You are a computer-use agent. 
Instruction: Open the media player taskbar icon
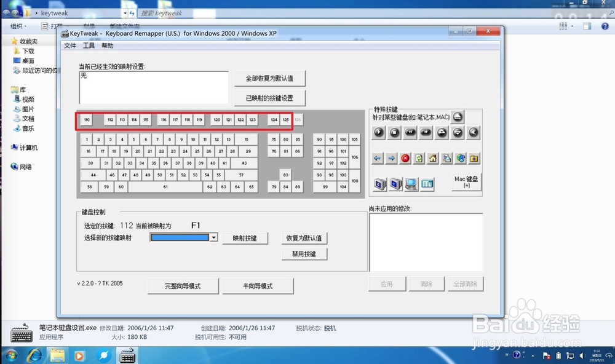(x=79, y=355)
